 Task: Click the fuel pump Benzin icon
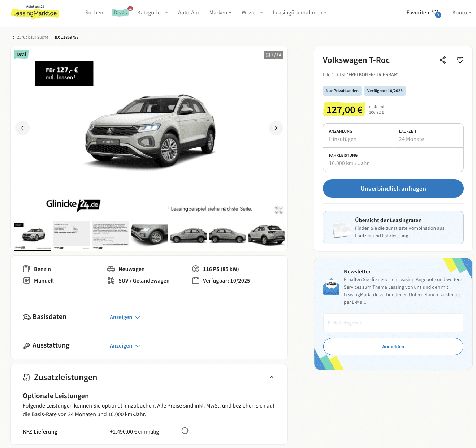[27, 269]
